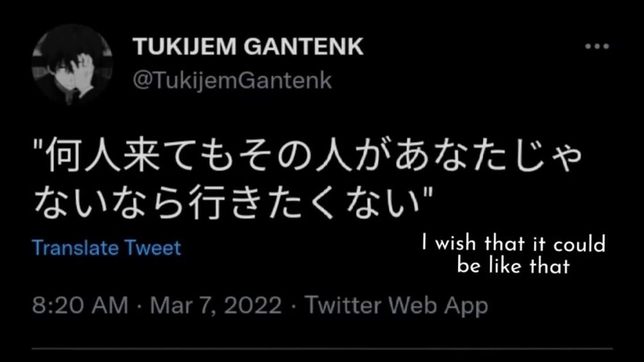Click the year 2022 in the date
Screen dimensions: 644x362
point(253,307)
